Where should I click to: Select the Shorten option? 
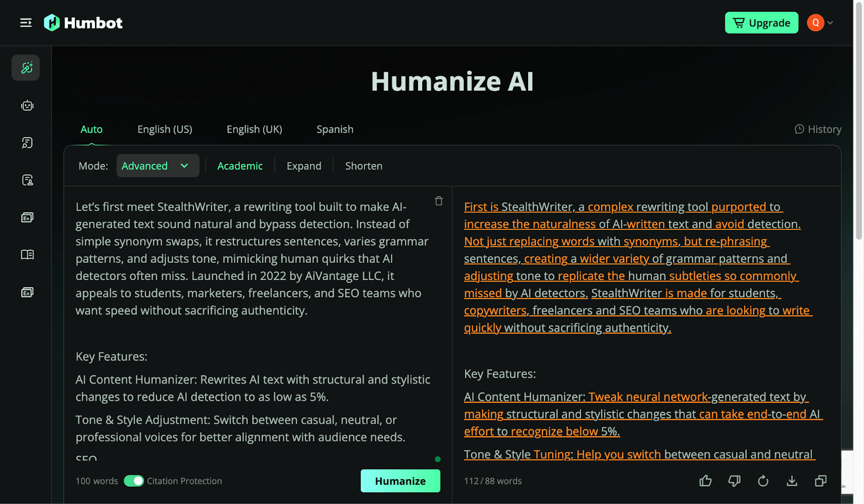click(x=363, y=166)
